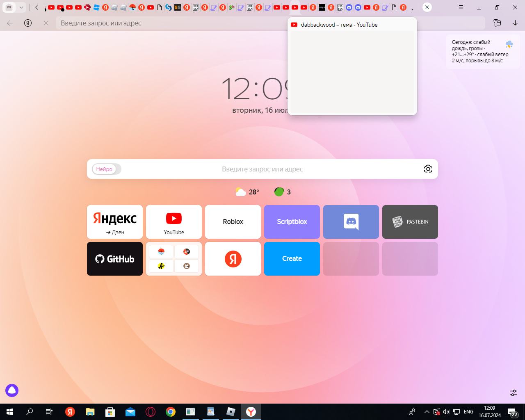Open the Scriptblox tile
The image size is (525, 420).
[x=292, y=222]
